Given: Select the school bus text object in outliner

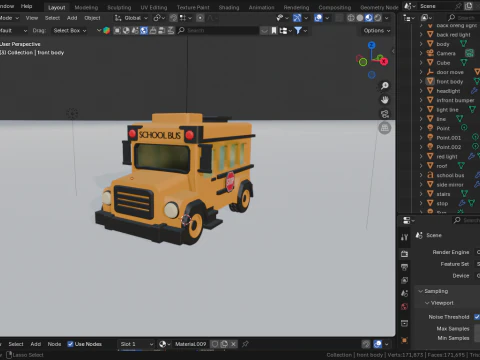Looking at the screenshot, I should click(450, 175).
